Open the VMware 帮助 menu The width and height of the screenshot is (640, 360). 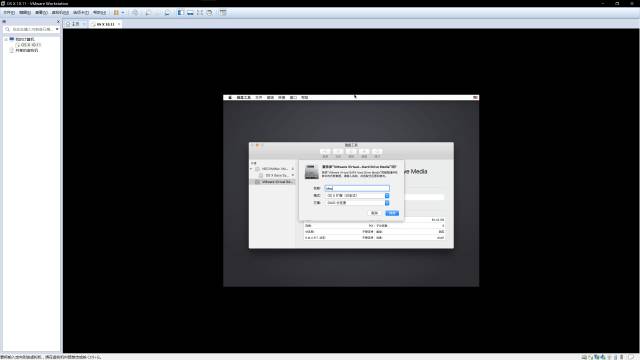pyautogui.click(x=99, y=13)
